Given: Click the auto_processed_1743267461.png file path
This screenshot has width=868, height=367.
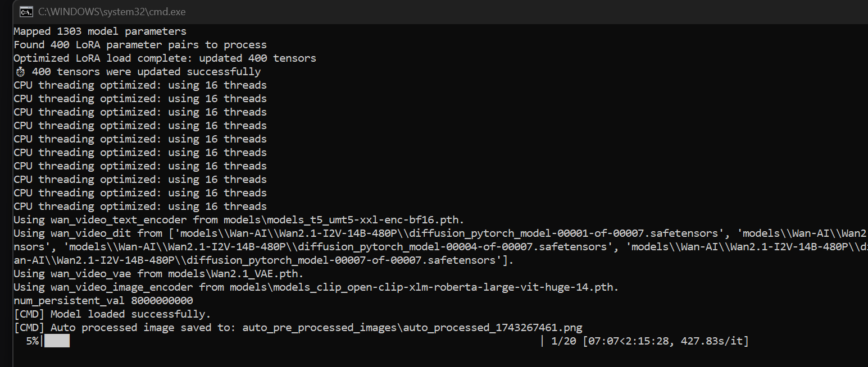Looking at the screenshot, I should (x=413, y=328).
